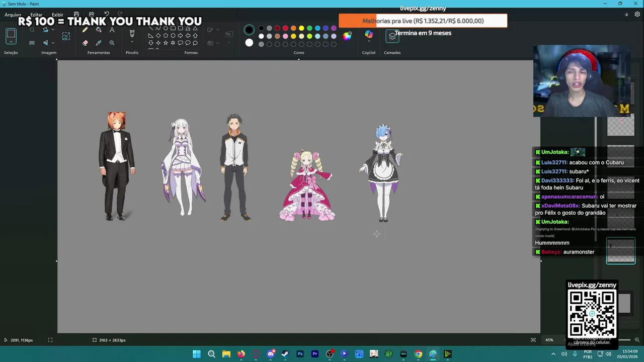Screen dimensions: 644x362
Task: Click the Share icon
Action: coord(92,15)
